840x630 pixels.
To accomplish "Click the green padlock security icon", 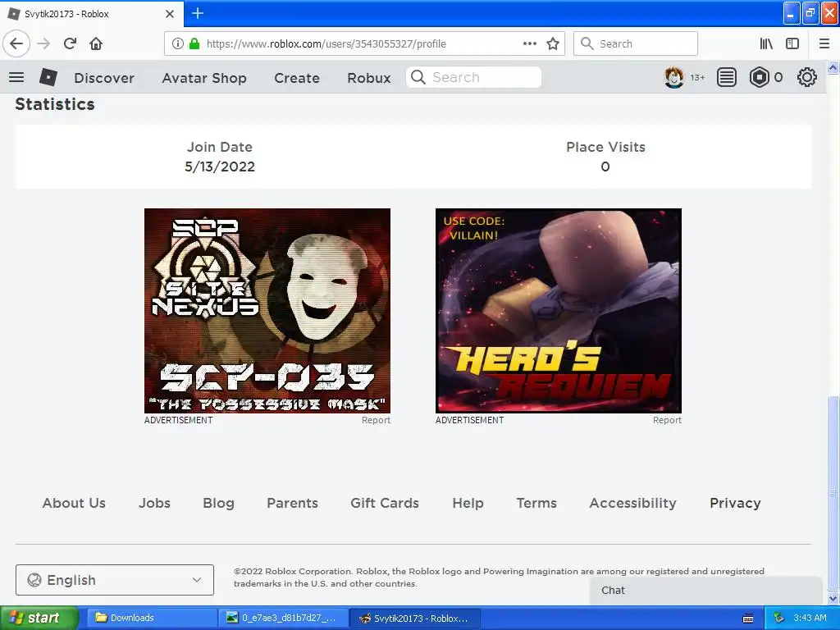I will coord(194,43).
